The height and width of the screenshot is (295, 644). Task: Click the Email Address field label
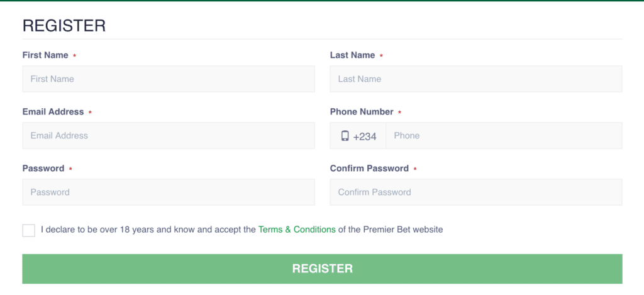(53, 112)
